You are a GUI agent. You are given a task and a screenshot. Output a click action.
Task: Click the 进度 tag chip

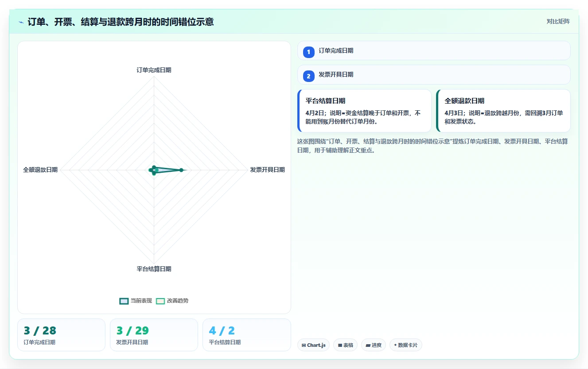coord(374,345)
